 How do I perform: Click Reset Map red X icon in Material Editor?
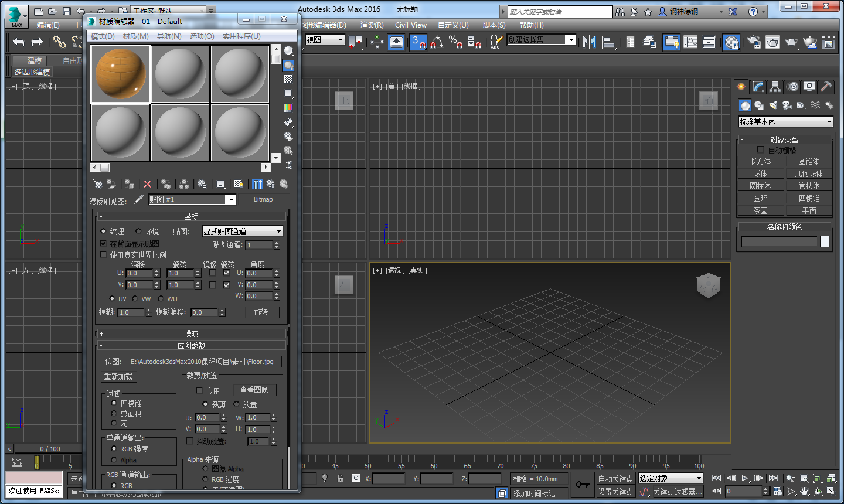tap(148, 184)
